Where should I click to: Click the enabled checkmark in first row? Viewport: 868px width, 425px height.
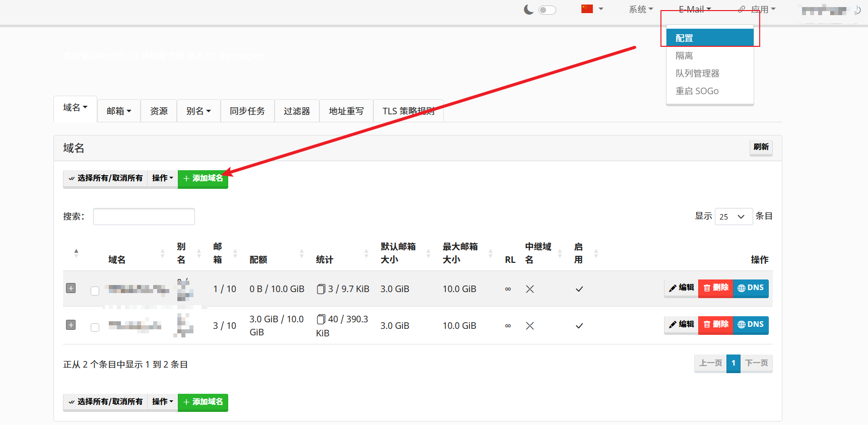tap(579, 289)
